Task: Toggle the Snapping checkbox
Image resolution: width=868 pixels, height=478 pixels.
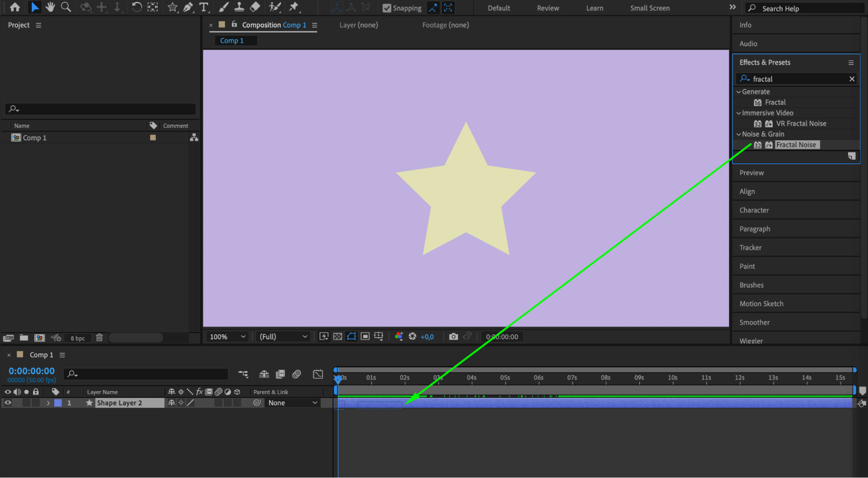Action: (386, 8)
